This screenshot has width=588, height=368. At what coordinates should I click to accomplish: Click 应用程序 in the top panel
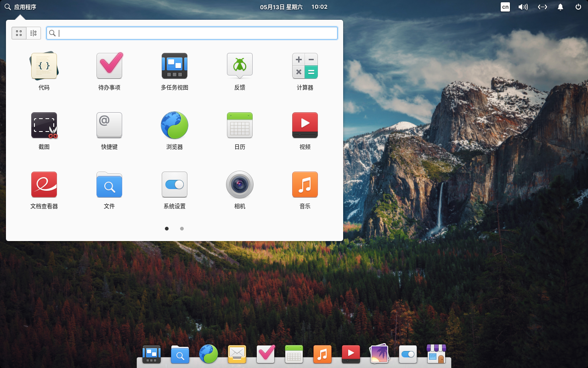(x=21, y=7)
